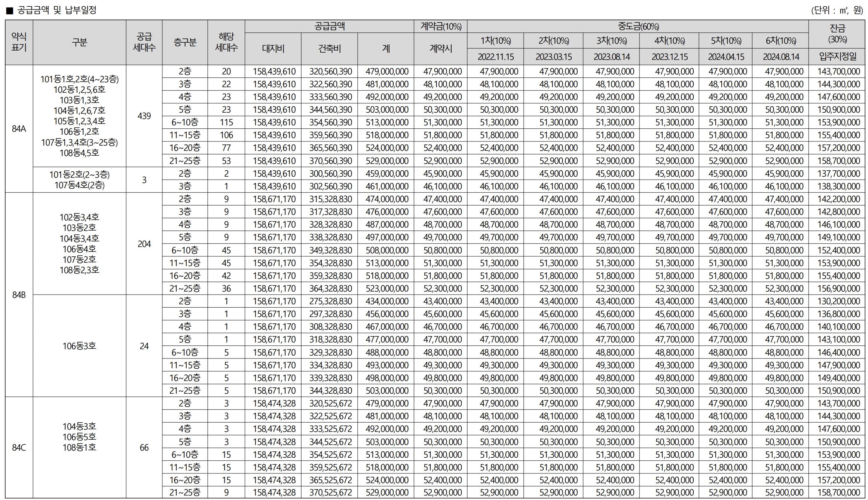This screenshot has width=868, height=500.
Task: Select the '84C' type label
Action: 19,448
